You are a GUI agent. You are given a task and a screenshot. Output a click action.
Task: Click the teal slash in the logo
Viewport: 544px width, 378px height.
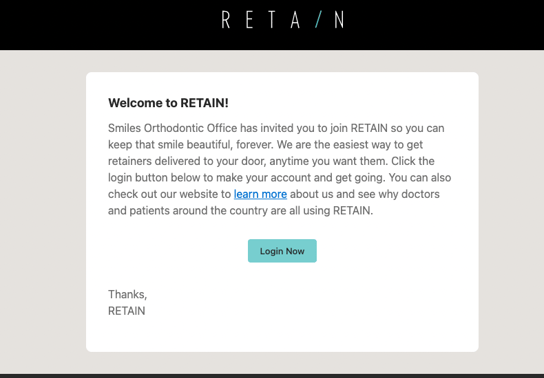click(318, 20)
